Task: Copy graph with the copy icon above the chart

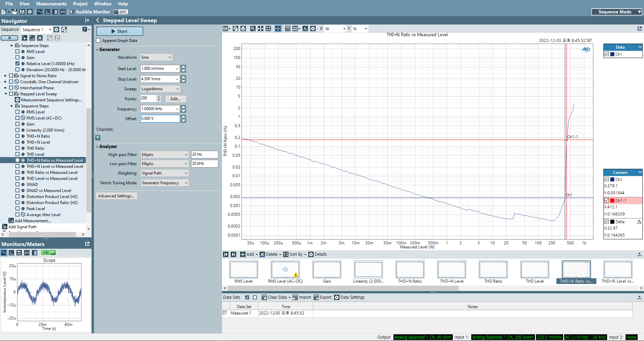Action: pyautogui.click(x=235, y=29)
